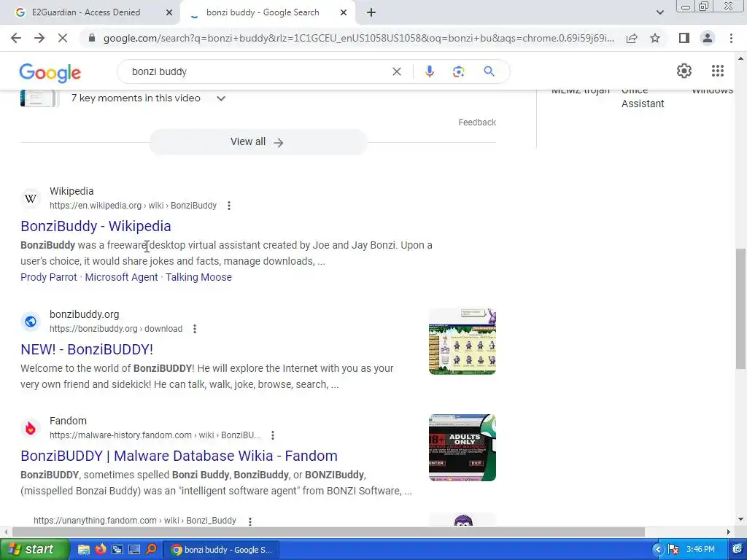
Task: Go forward with the forward arrow
Action: (39, 38)
